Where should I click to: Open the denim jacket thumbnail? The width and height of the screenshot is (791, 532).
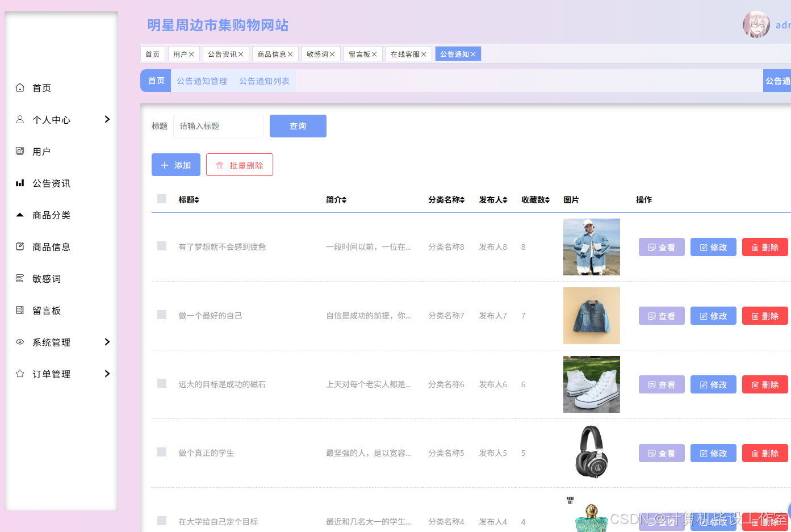592,316
